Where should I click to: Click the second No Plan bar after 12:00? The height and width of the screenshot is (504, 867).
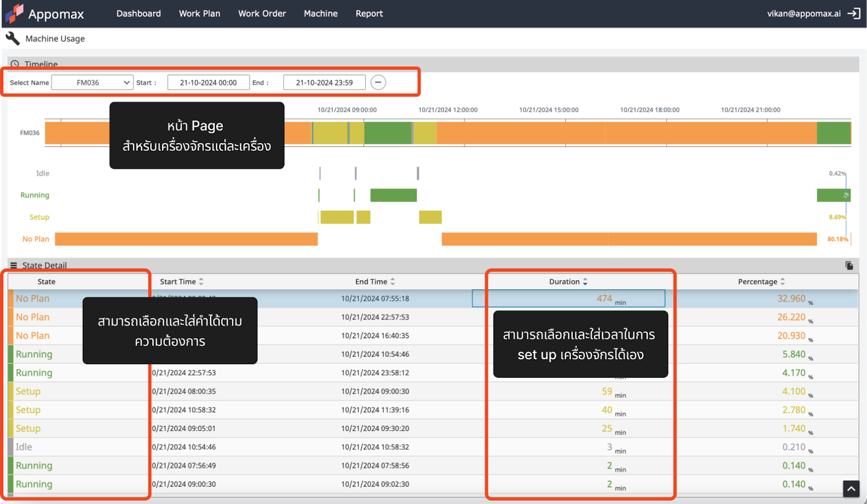pyautogui.click(x=629, y=239)
